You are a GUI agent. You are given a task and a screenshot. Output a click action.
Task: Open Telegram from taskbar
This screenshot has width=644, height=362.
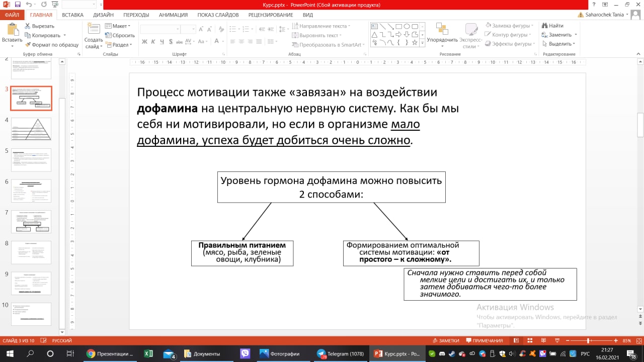click(x=340, y=353)
